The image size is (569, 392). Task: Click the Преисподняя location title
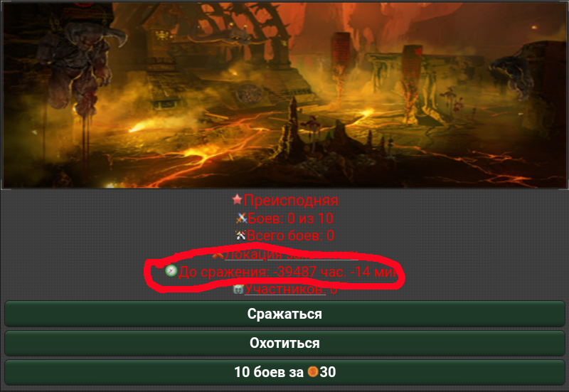point(291,200)
